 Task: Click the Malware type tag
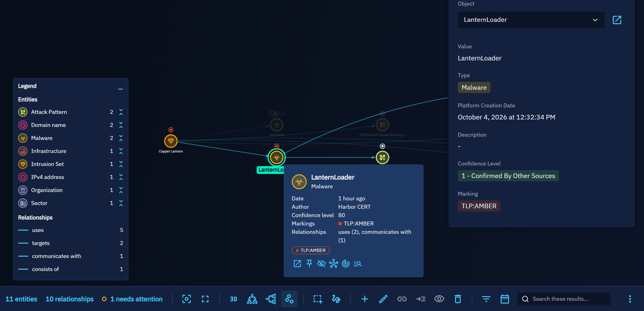(474, 87)
